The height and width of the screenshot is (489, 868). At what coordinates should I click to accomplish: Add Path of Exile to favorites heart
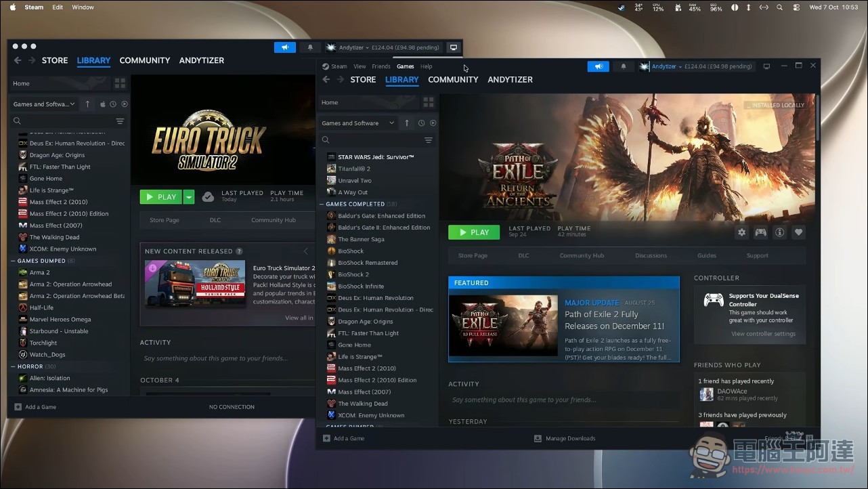click(798, 232)
